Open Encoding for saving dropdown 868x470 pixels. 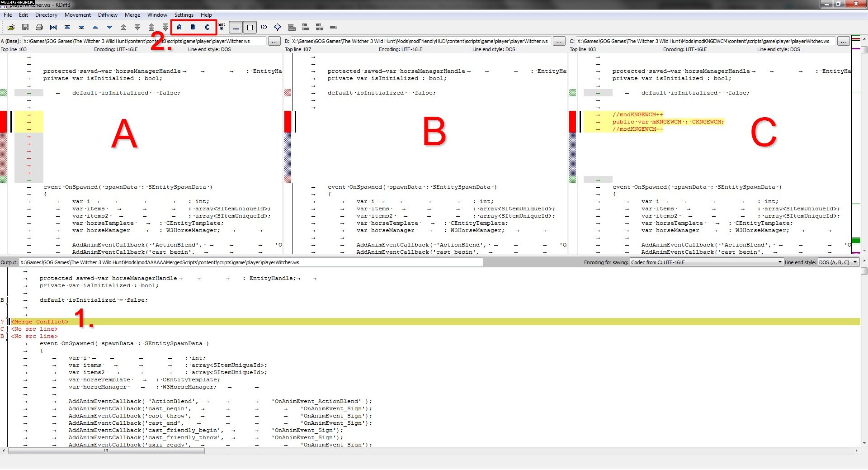point(707,262)
